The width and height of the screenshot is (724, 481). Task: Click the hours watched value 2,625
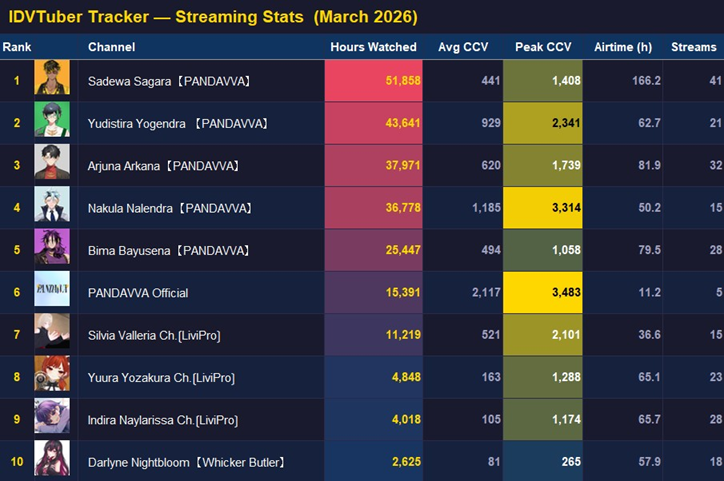pyautogui.click(x=406, y=462)
